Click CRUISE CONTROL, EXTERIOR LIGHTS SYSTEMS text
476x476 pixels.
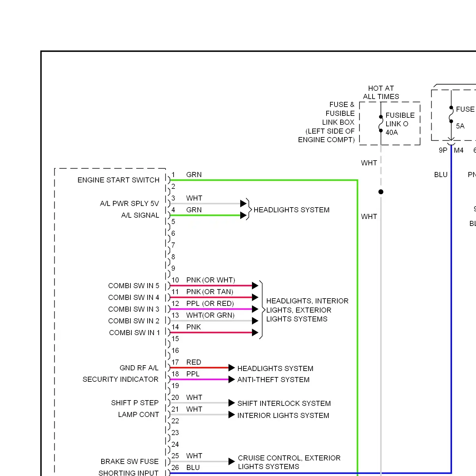289,462
